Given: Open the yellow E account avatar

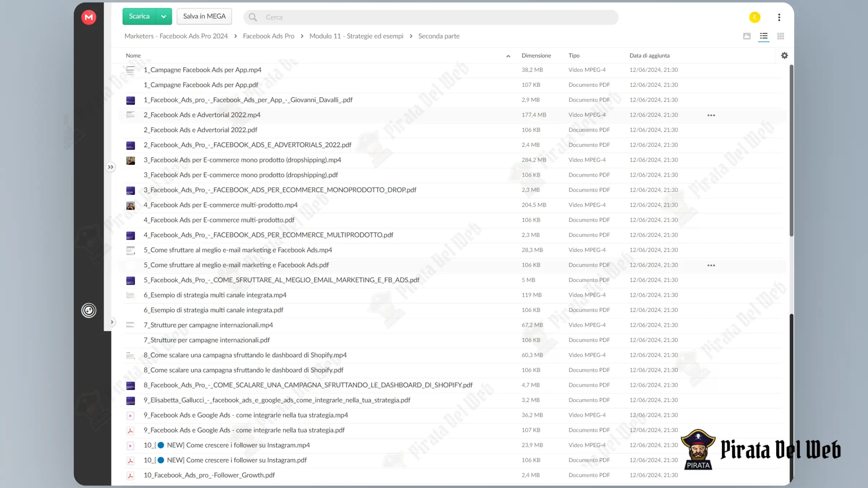Looking at the screenshot, I should click(755, 17).
